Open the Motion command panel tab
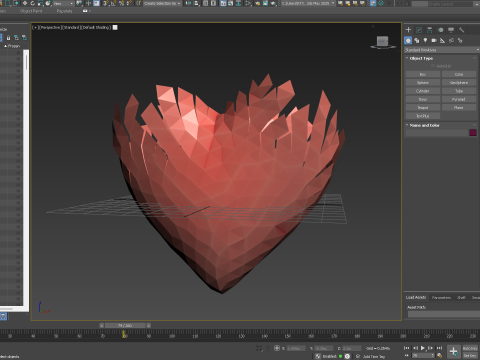 coord(440,30)
